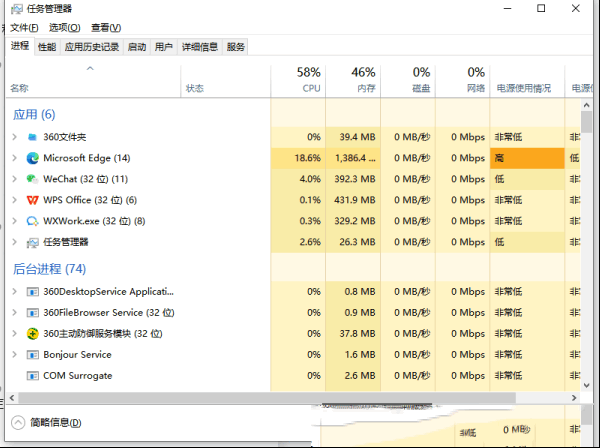Image resolution: width=600 pixels, height=448 pixels.
Task: Open the 文件(F) menu
Action: point(24,28)
